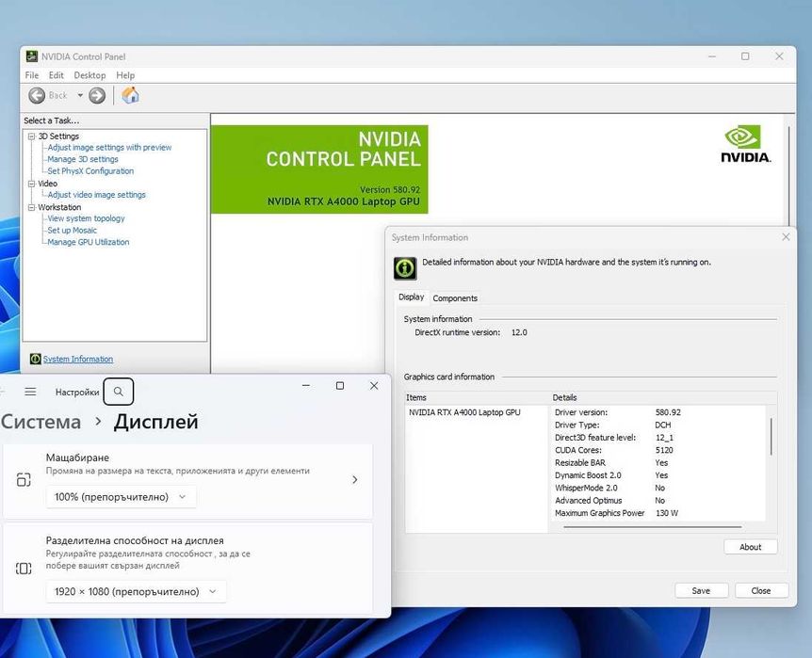Open Manage GPU Utilization
812x658 pixels.
(x=89, y=242)
